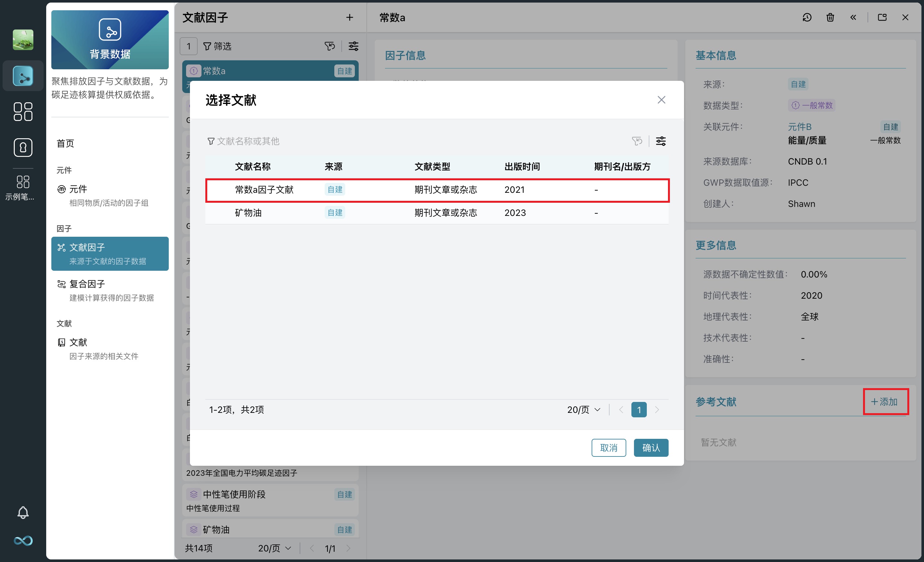Click the trash delete icon
This screenshot has width=924, height=562.
coord(830,17)
